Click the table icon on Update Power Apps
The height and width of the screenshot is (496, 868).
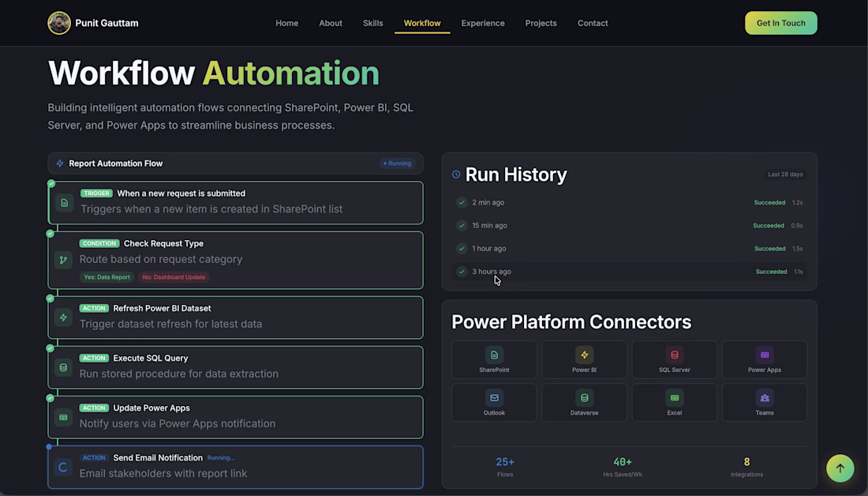point(63,417)
